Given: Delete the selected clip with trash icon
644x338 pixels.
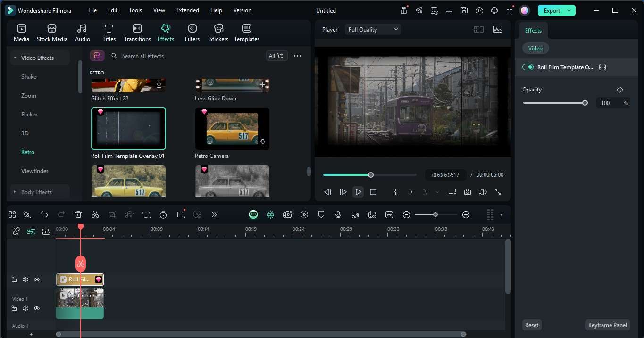Looking at the screenshot, I should click(78, 214).
